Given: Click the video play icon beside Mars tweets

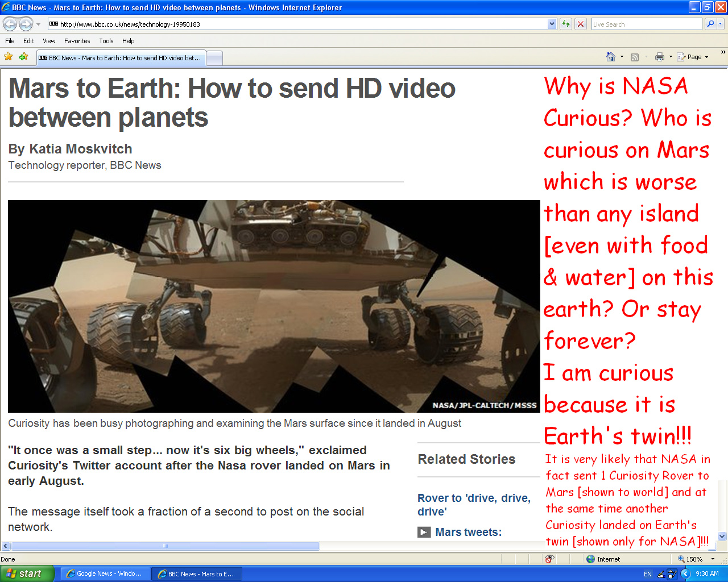Looking at the screenshot, I should click(x=424, y=533).
